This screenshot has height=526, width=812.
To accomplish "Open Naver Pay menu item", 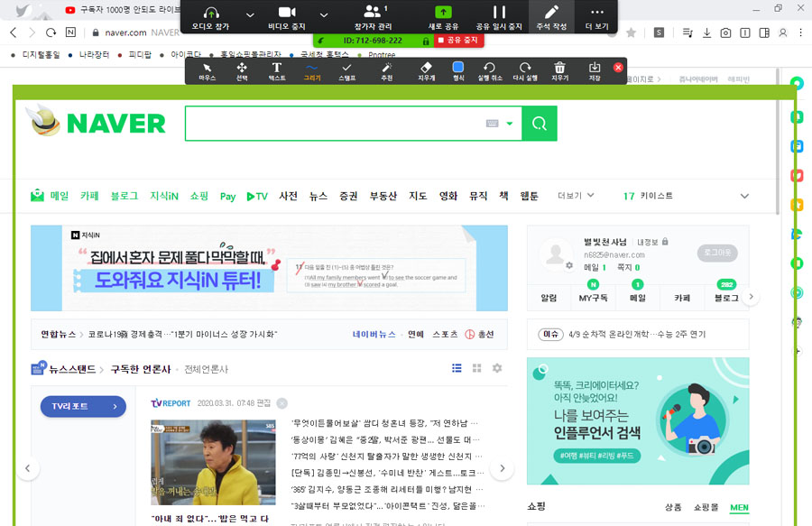I will 228,196.
